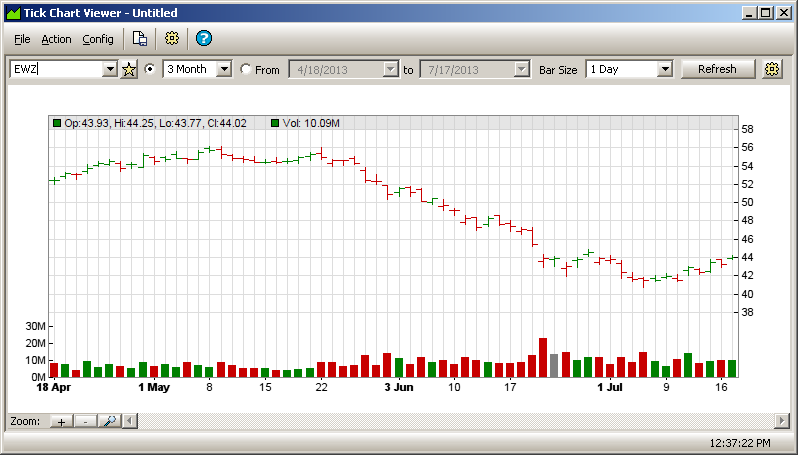Click the 48 price axis label

pyautogui.click(x=747, y=221)
